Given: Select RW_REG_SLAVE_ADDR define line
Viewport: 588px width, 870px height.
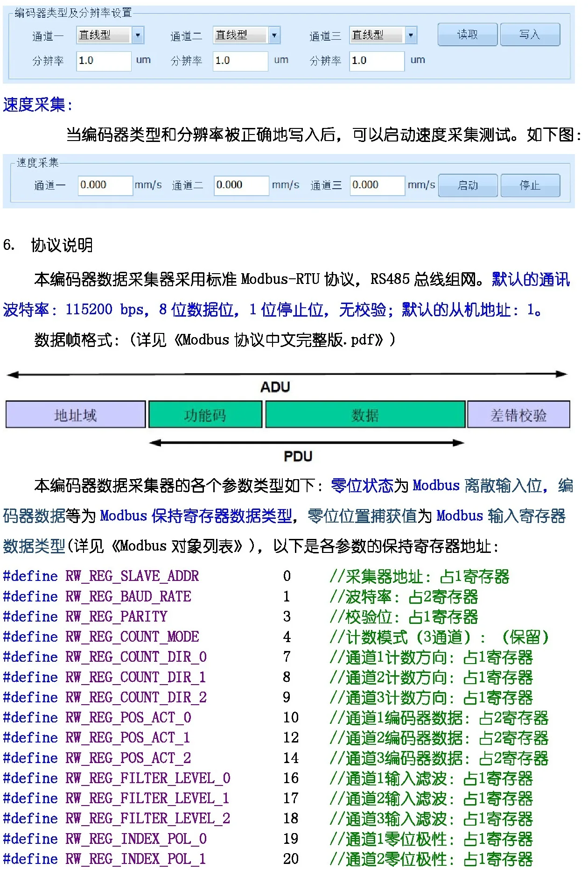Looking at the screenshot, I should point(256,576).
